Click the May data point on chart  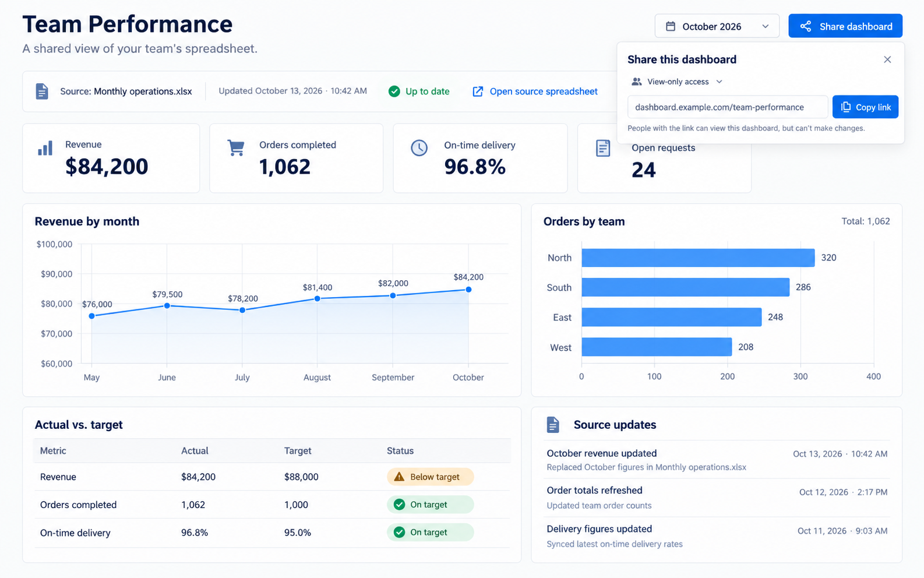click(91, 316)
